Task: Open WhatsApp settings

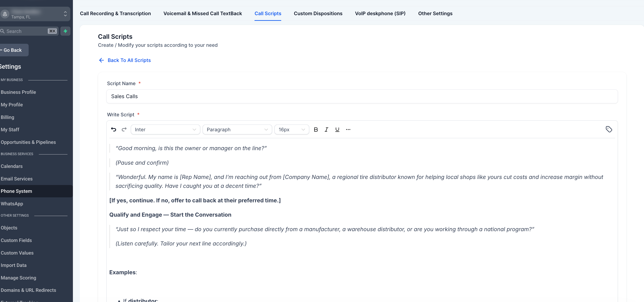Action: (x=12, y=204)
